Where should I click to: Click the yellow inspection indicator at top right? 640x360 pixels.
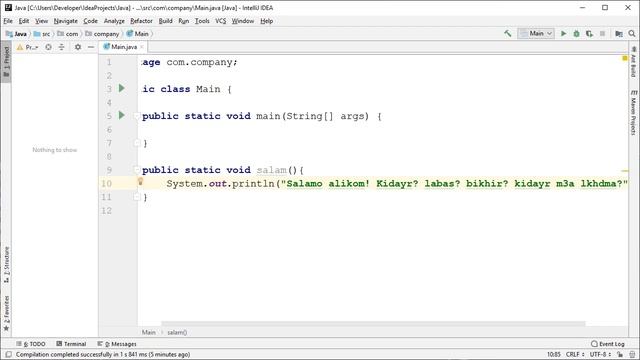click(x=624, y=58)
